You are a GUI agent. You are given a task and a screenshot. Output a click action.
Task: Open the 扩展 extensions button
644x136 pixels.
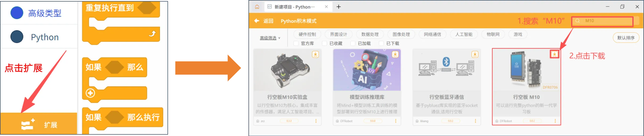coord(39,125)
